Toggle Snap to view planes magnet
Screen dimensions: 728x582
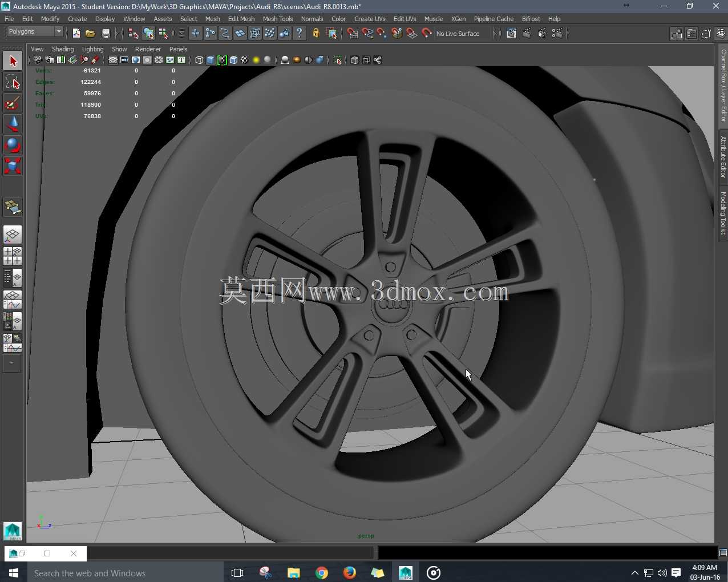(412, 34)
